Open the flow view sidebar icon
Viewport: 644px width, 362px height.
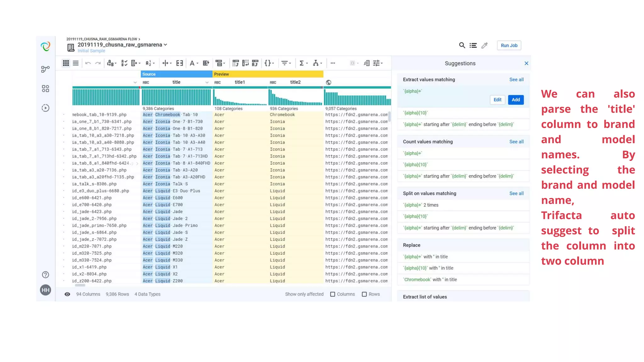[46, 69]
